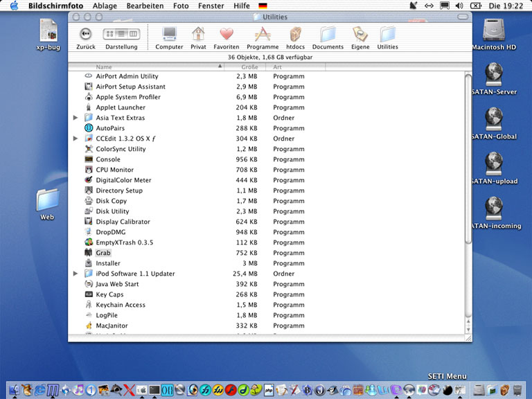Screen dimensions: 532x399
Task: Open the battery status menu
Action: (x=476, y=6)
